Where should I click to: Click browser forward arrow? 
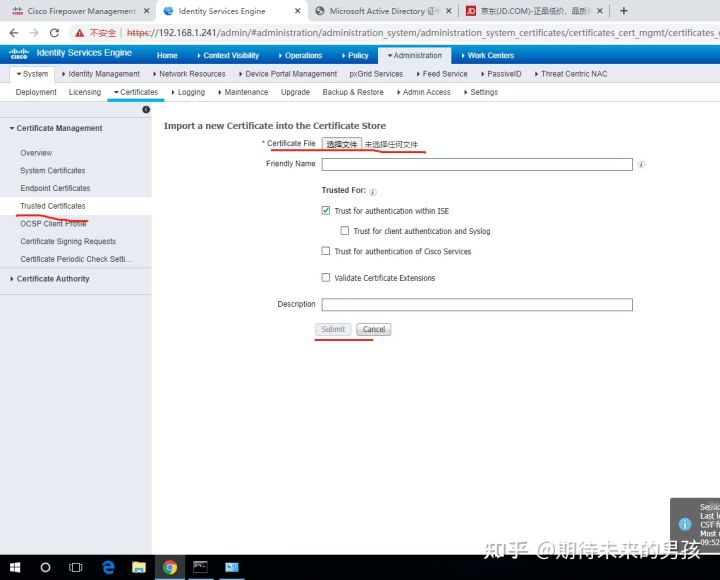[34, 33]
